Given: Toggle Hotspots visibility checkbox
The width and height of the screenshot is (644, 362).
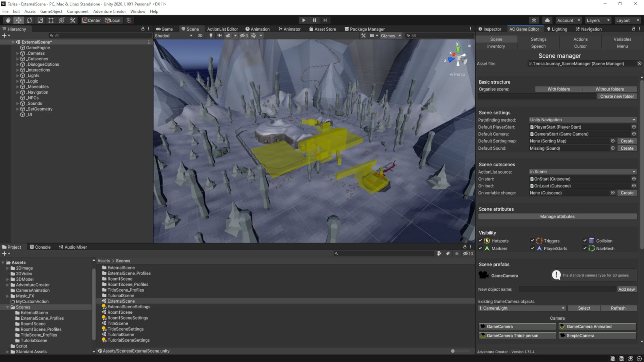Looking at the screenshot, I should pos(480,241).
